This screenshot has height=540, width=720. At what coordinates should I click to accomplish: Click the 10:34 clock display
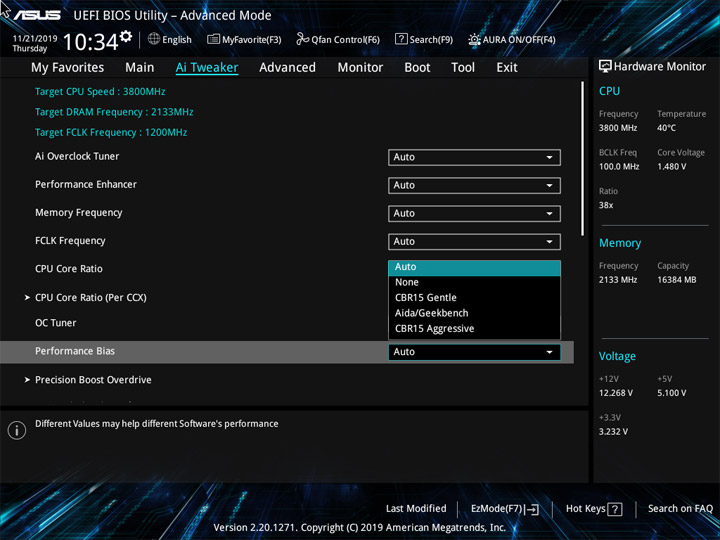[90, 42]
